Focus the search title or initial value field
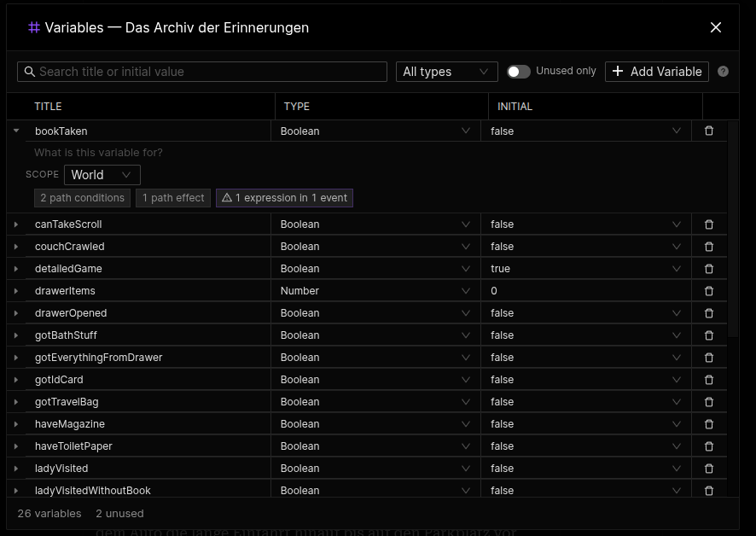The width and height of the screenshot is (756, 536). click(202, 72)
